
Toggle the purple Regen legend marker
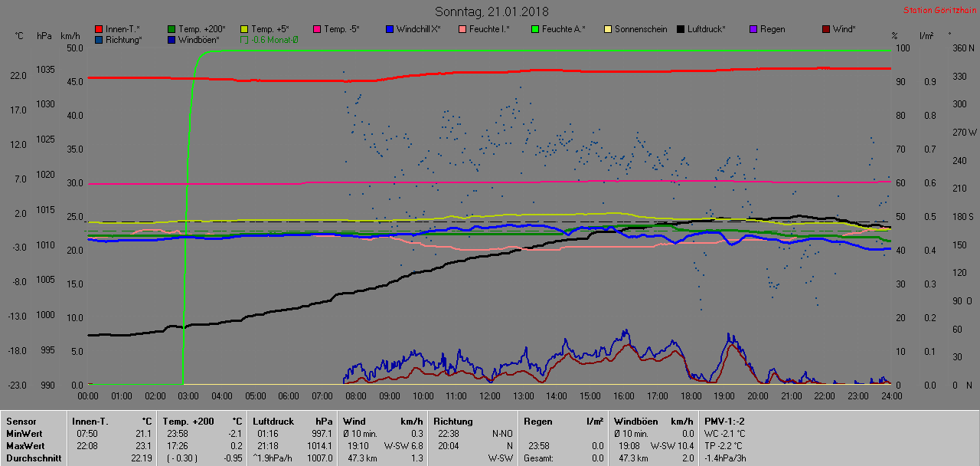coord(753,29)
